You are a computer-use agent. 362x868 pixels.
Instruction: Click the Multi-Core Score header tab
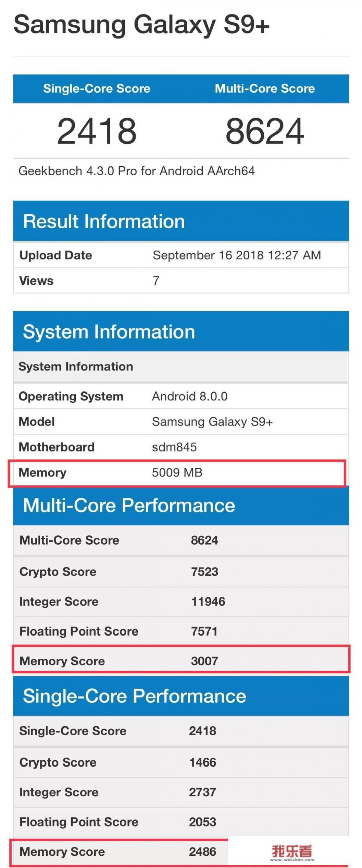coord(264,88)
